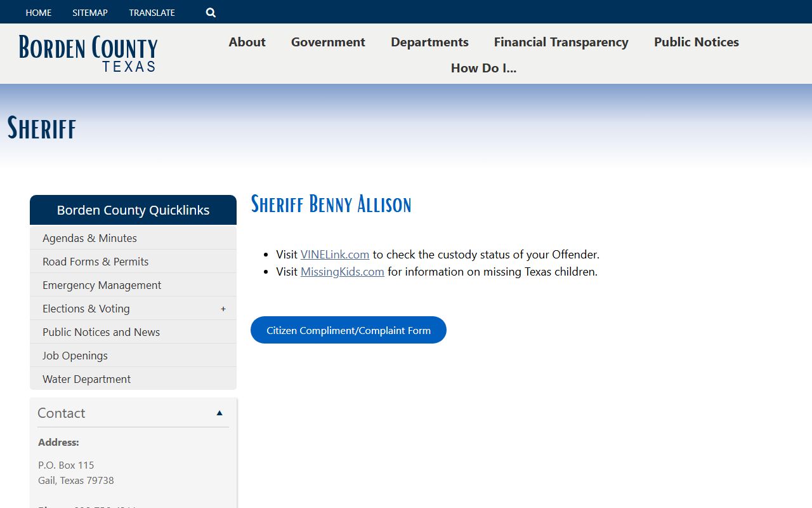Open the Government menu
812x508 pixels.
point(328,42)
